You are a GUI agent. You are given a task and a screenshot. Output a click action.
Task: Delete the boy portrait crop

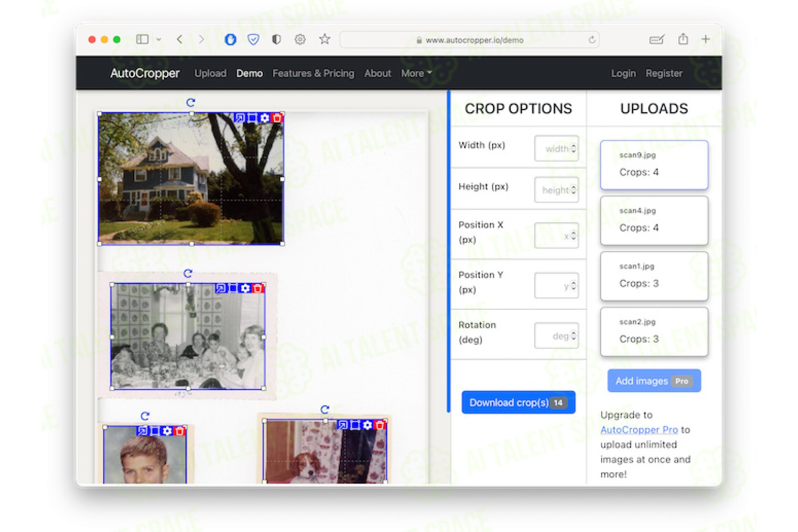point(180,430)
